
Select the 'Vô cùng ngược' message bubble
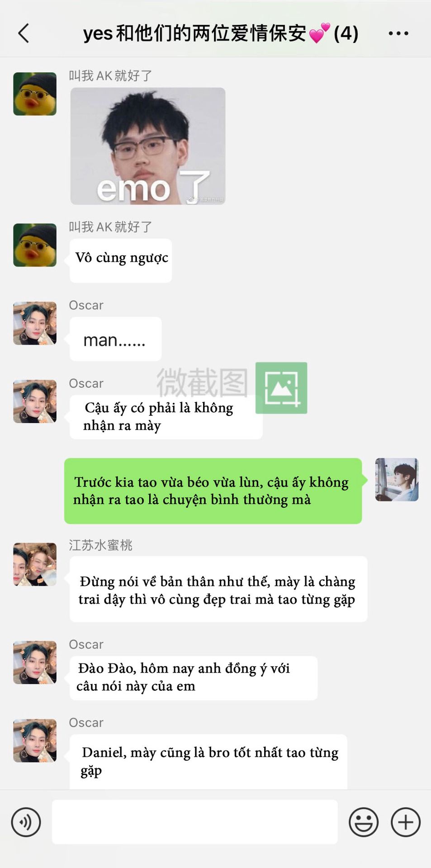pyautogui.click(x=121, y=260)
